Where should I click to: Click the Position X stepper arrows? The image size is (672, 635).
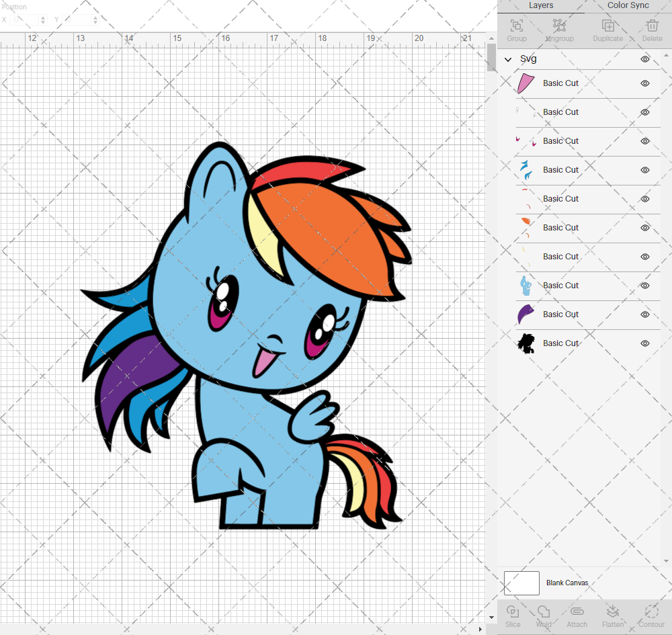coord(43,19)
